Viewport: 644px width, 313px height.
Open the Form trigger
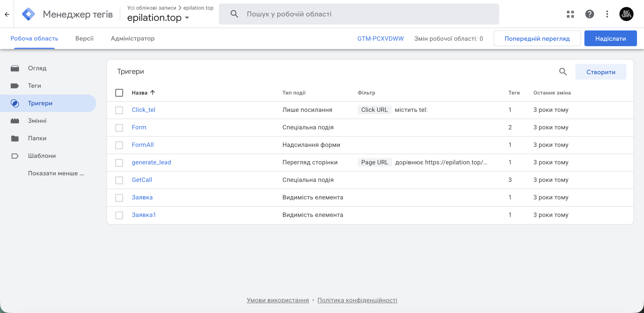(139, 127)
